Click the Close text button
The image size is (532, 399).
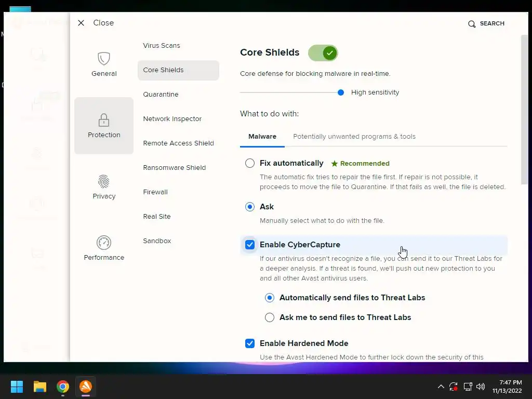103,23
